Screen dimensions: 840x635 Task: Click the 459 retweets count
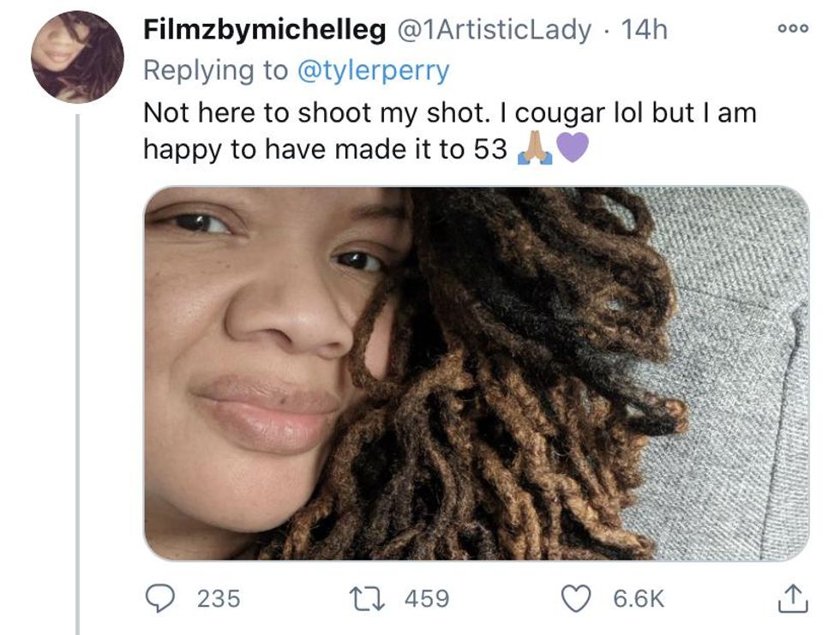[x=426, y=598]
